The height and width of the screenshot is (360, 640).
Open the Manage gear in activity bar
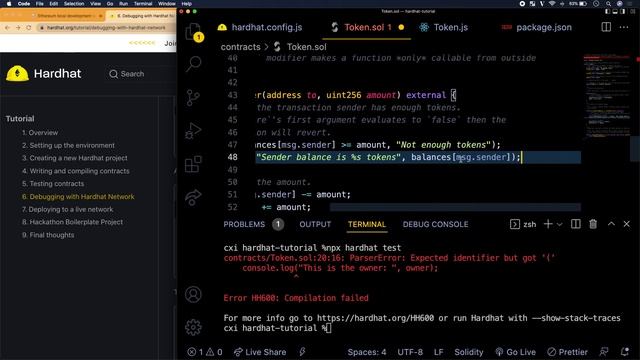(x=193, y=327)
